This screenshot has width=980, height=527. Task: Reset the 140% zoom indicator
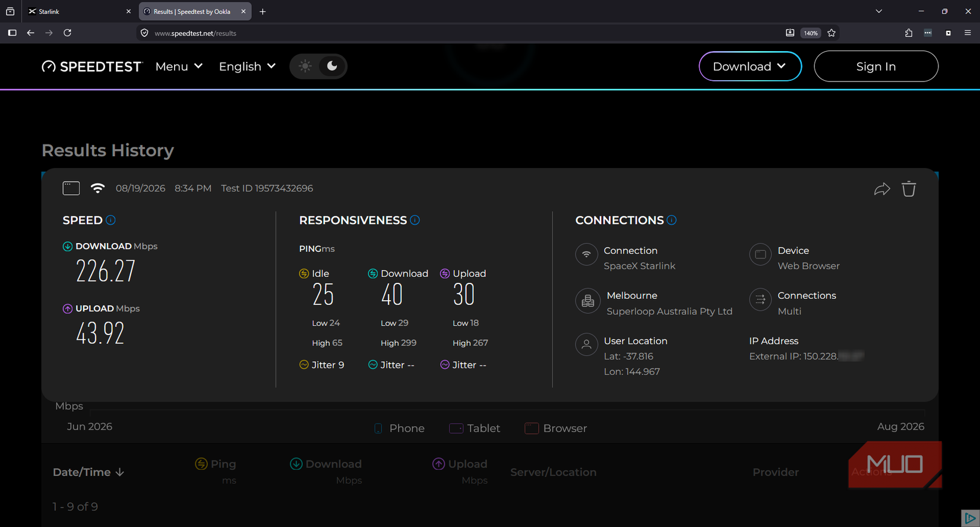click(811, 33)
